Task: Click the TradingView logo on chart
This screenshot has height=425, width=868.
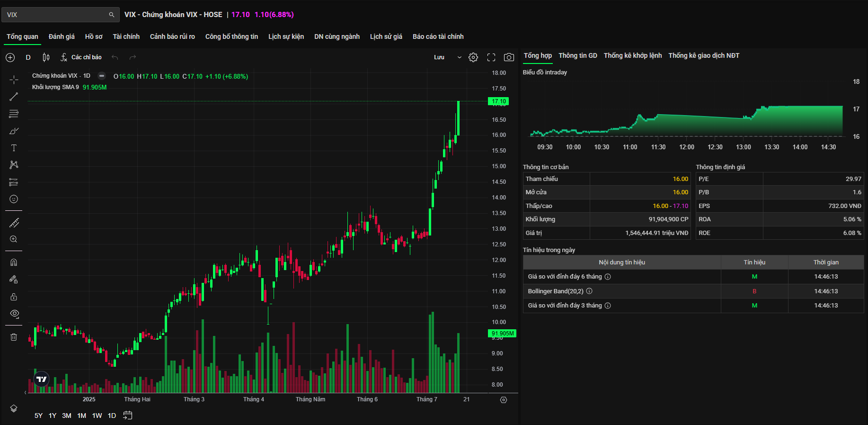Action: (x=42, y=379)
